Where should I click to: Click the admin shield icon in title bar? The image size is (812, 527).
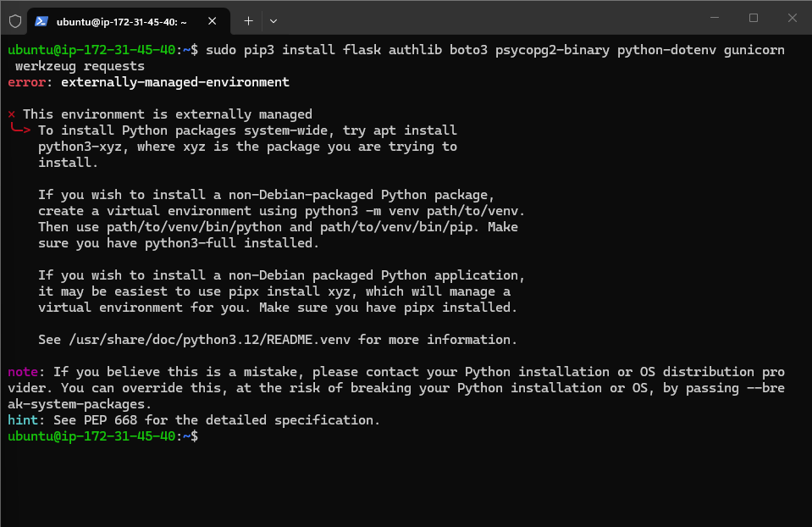(14, 20)
